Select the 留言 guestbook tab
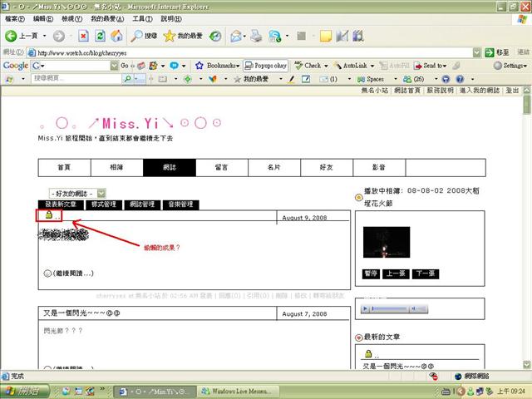 click(222, 167)
